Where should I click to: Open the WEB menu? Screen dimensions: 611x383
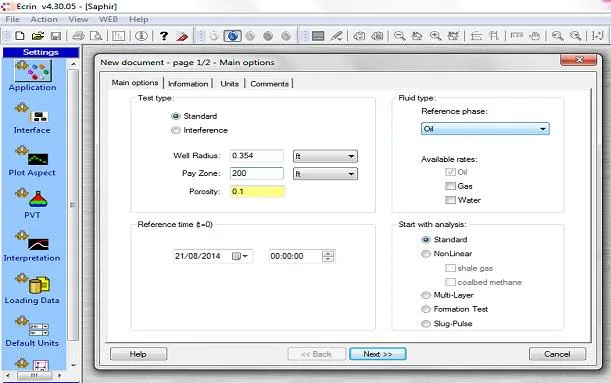(x=108, y=19)
